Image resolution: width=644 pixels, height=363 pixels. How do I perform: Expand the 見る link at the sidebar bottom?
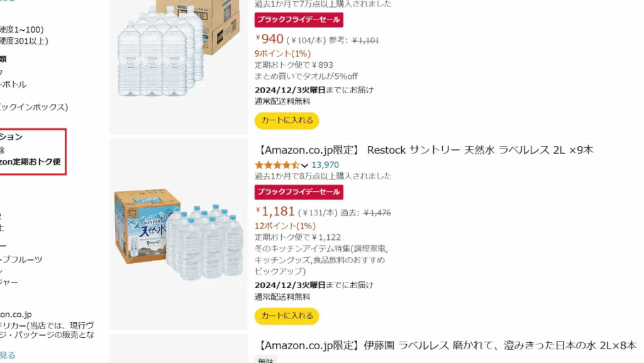point(8,355)
